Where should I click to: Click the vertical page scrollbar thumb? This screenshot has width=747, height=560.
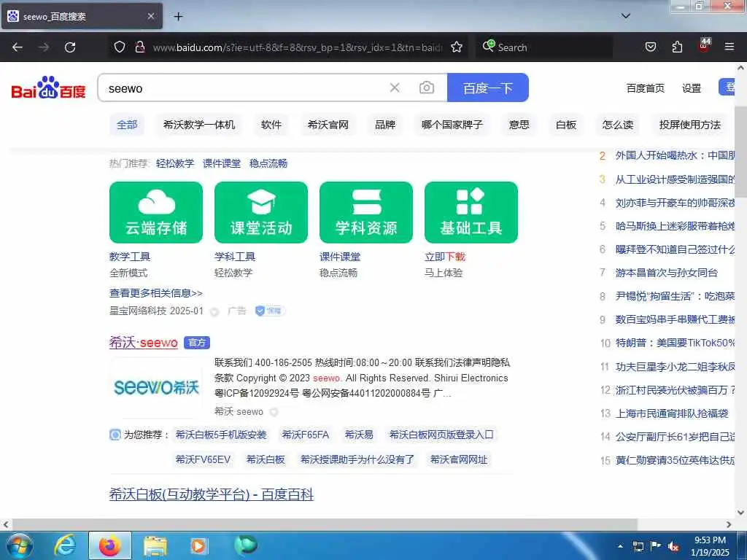tap(741, 152)
